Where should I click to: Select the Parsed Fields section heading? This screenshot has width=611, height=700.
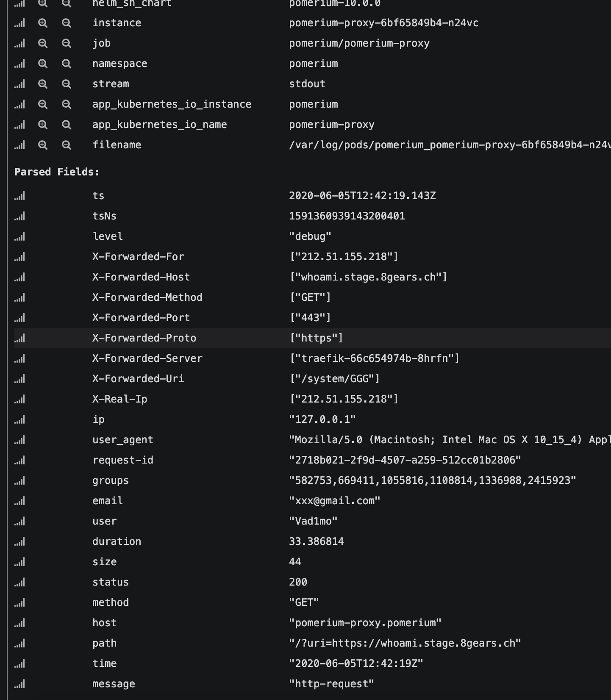[56, 172]
